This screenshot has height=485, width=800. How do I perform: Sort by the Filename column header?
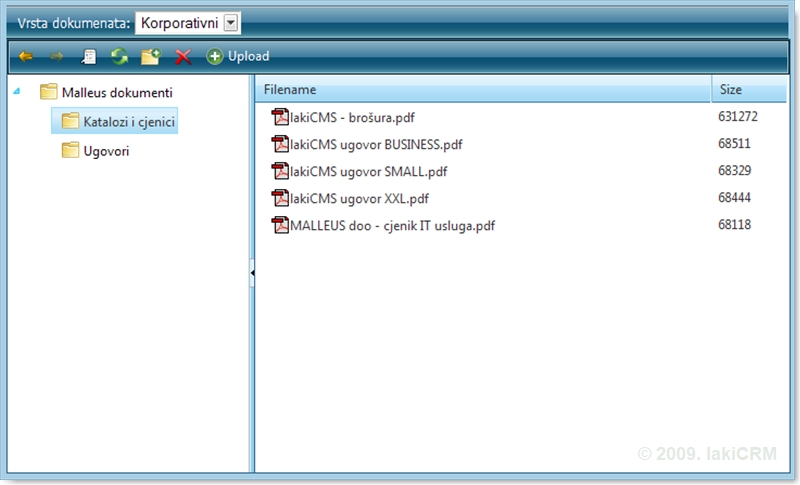[x=483, y=89]
